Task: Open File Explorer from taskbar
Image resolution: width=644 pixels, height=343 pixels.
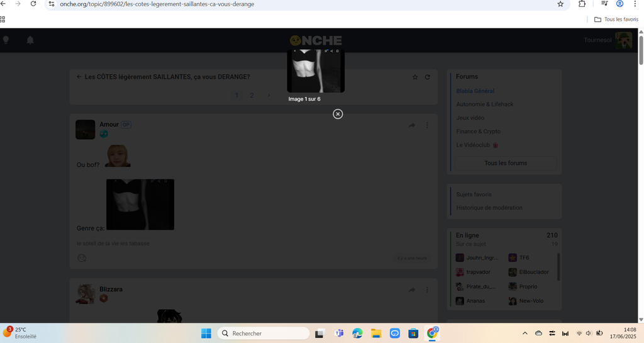Action: 376,333
